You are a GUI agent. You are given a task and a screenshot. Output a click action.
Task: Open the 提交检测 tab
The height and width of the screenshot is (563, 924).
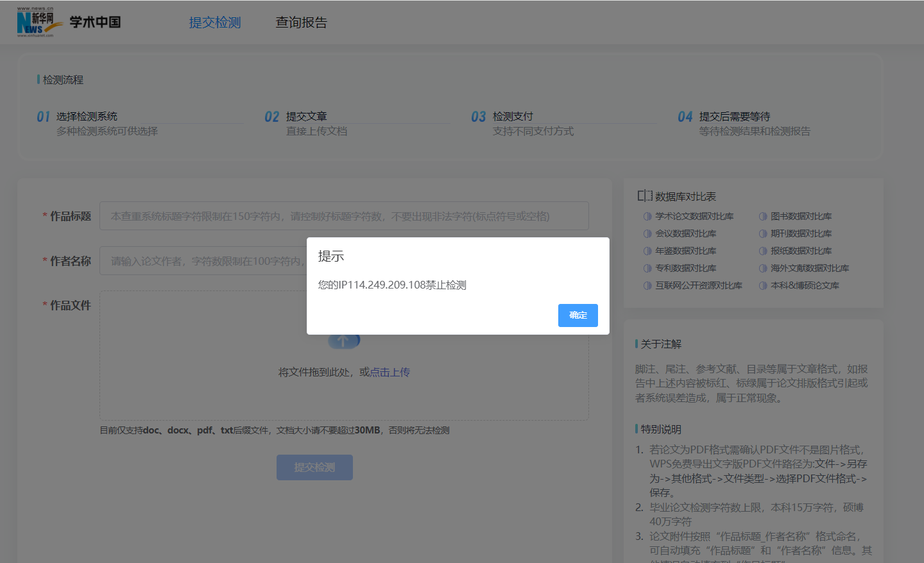coord(215,22)
